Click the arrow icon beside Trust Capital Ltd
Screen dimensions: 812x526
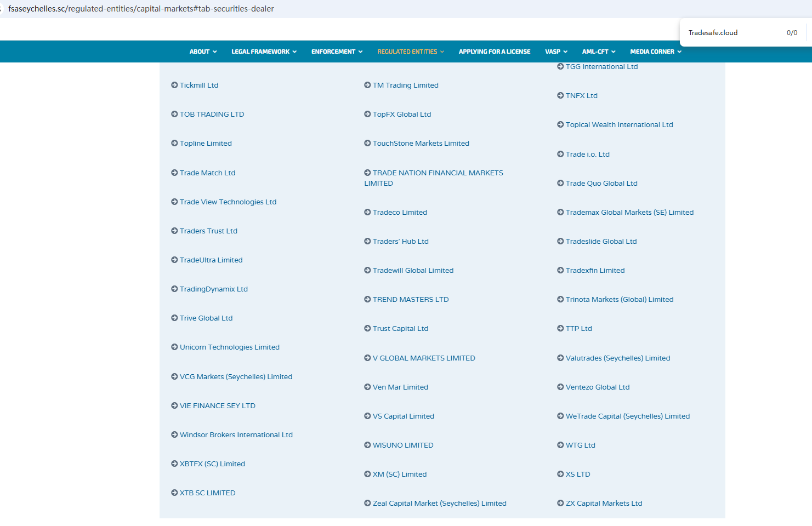point(367,328)
